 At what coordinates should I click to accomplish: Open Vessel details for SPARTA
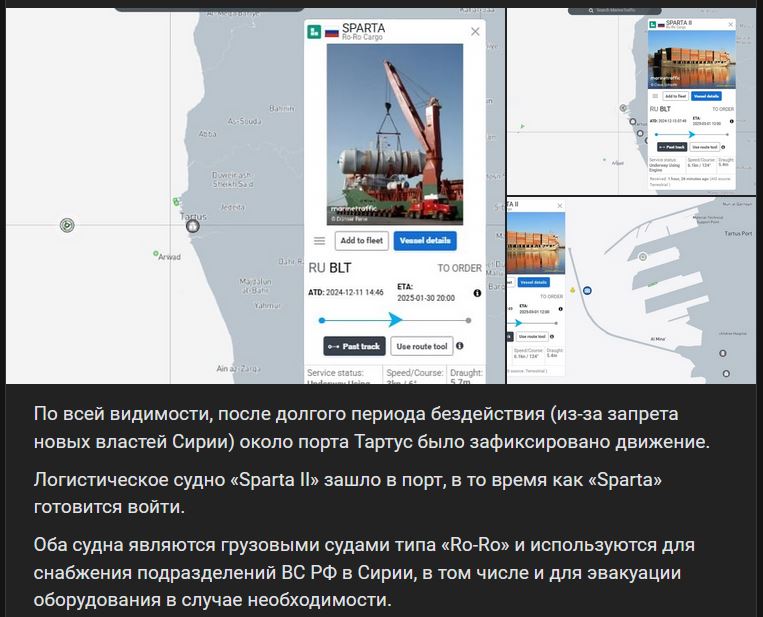click(425, 241)
